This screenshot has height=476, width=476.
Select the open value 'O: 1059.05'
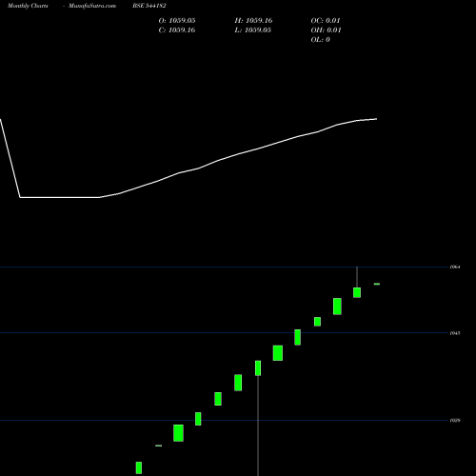tap(177, 21)
